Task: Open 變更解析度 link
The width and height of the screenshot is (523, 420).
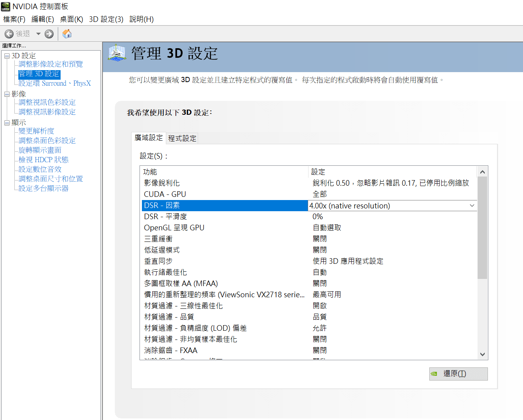Action: click(36, 131)
